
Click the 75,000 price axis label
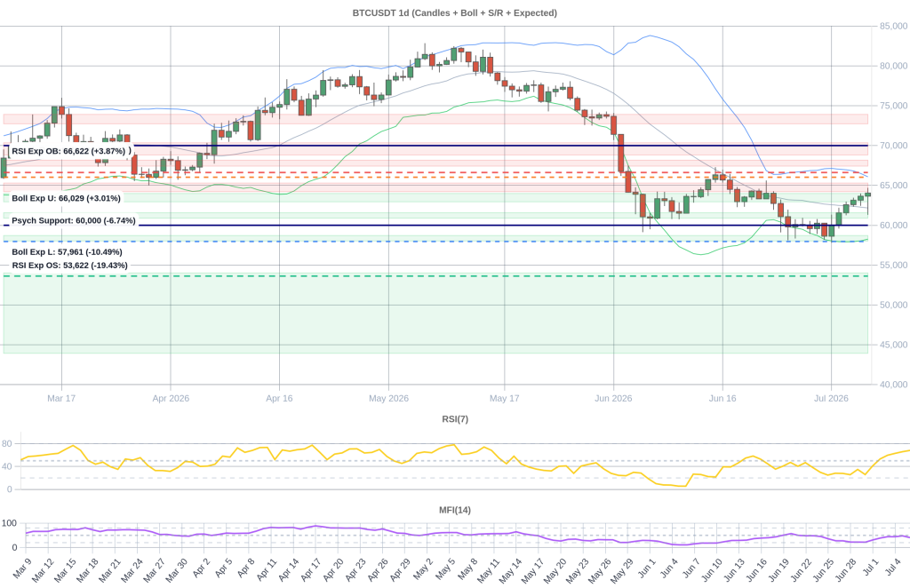(x=894, y=106)
